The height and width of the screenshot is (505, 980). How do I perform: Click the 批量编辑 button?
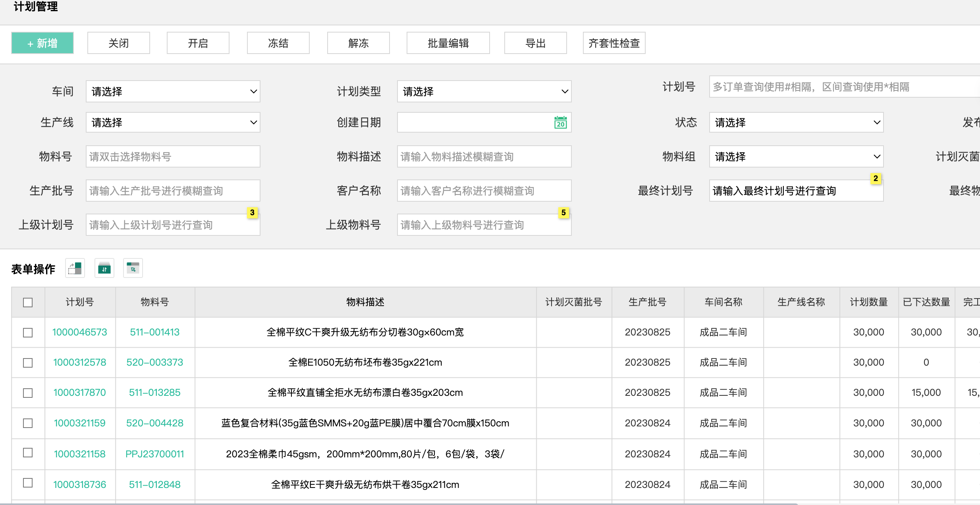(x=448, y=43)
